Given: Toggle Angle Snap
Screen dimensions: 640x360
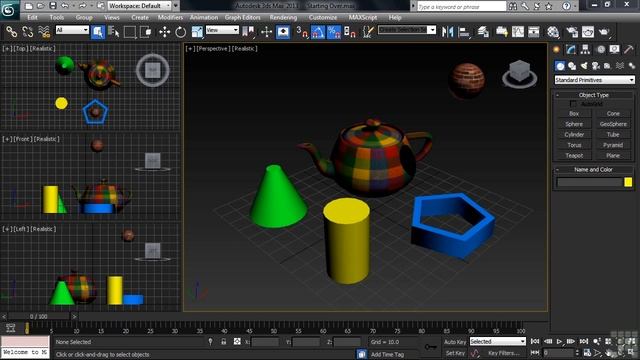Looking at the screenshot, I should (x=318, y=31).
